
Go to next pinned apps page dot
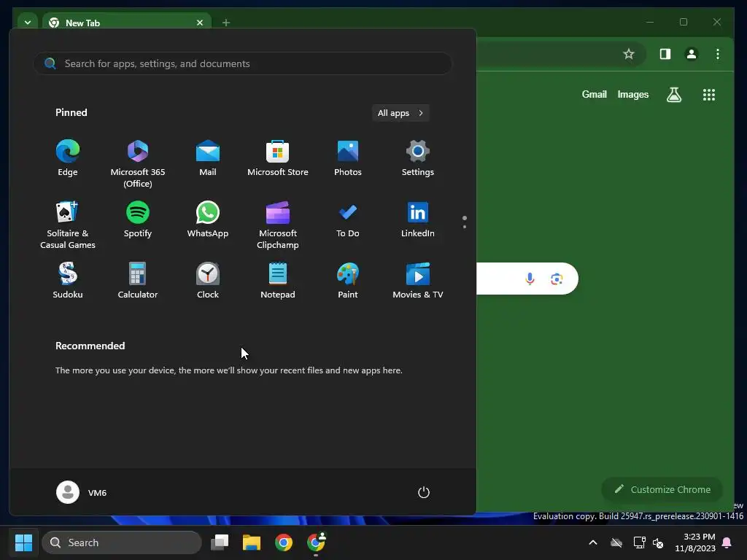point(465,227)
